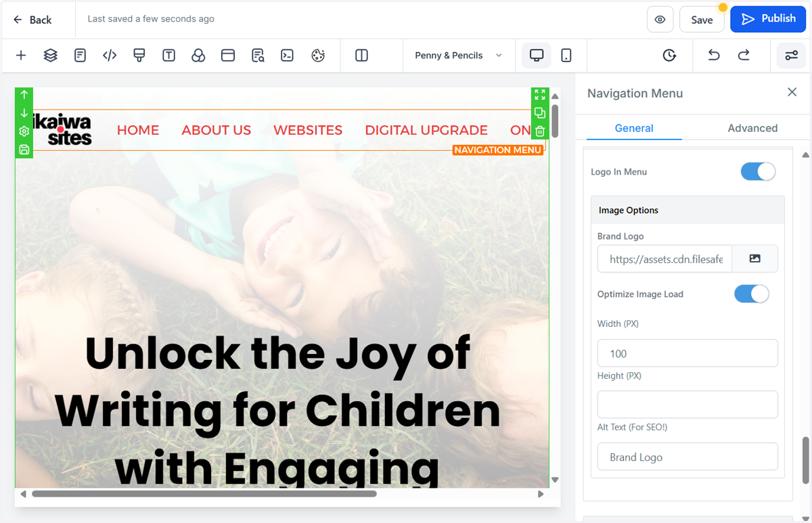The image size is (812, 523).
Task: Click the NAVIGATION MENU orange label
Action: [x=498, y=150]
